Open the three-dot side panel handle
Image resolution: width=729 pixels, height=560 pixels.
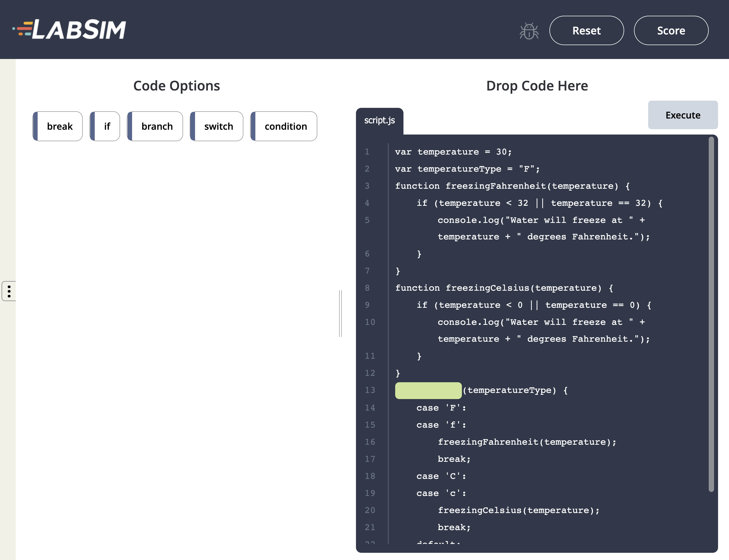9,291
